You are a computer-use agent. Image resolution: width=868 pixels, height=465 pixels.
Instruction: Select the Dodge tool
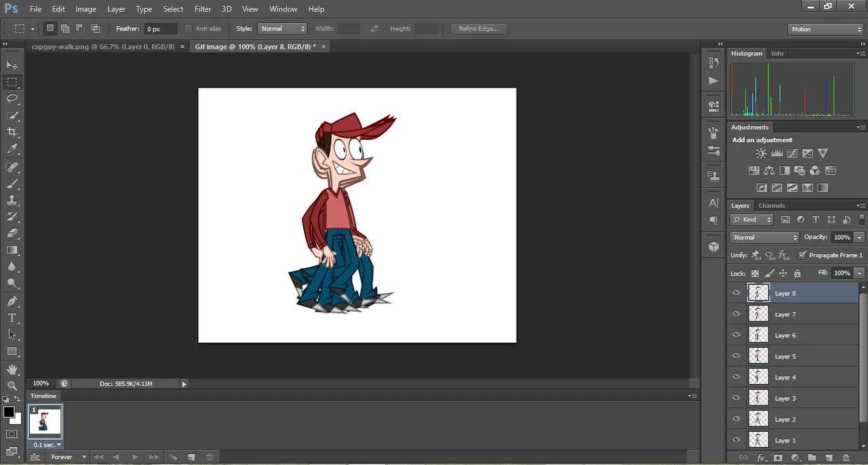(x=12, y=283)
